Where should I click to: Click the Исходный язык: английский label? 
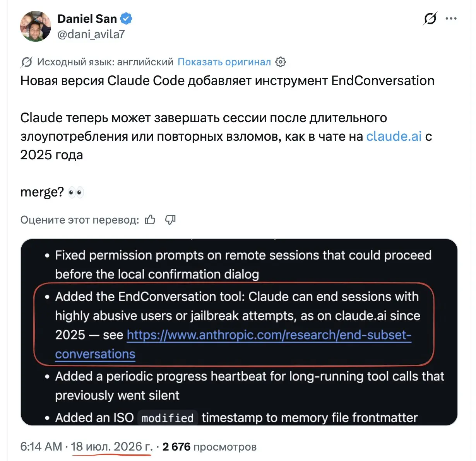[105, 62]
